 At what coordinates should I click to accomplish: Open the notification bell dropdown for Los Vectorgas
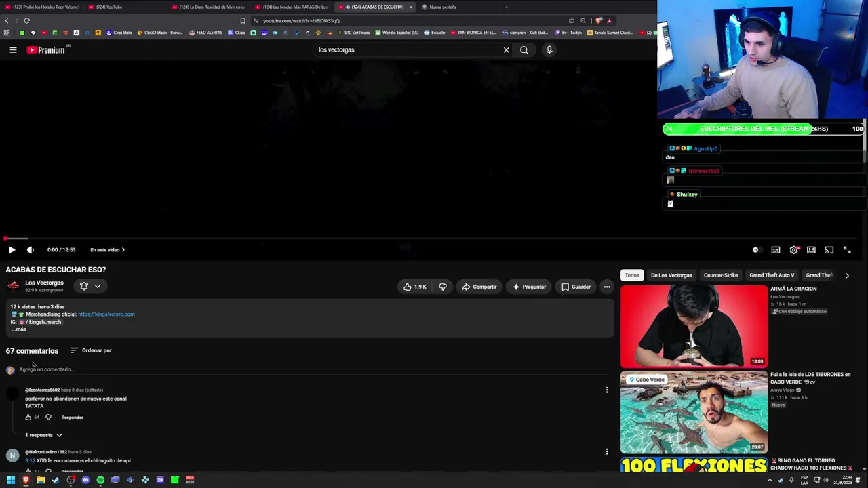pos(90,286)
